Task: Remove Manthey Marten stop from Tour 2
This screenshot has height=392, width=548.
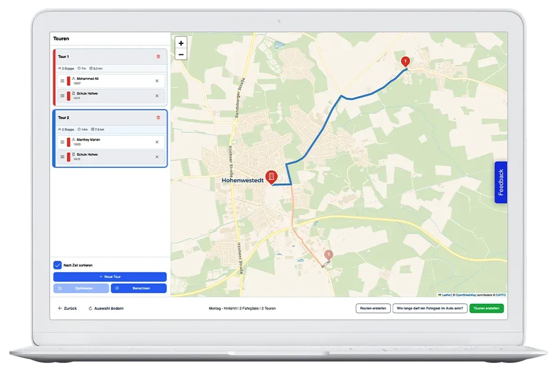Action: (157, 142)
